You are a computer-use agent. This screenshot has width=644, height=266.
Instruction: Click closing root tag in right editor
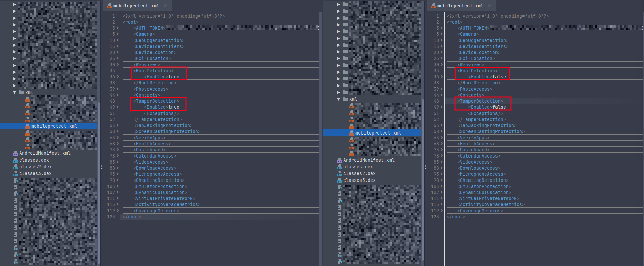click(456, 217)
